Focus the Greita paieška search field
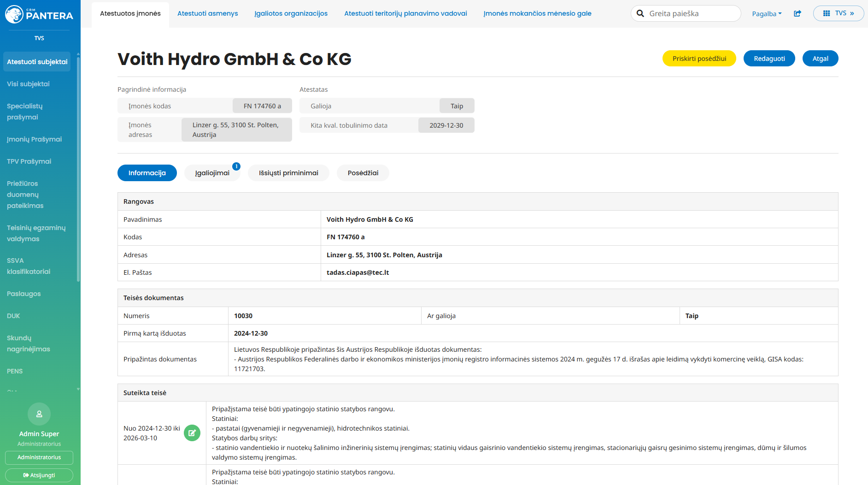 click(686, 13)
